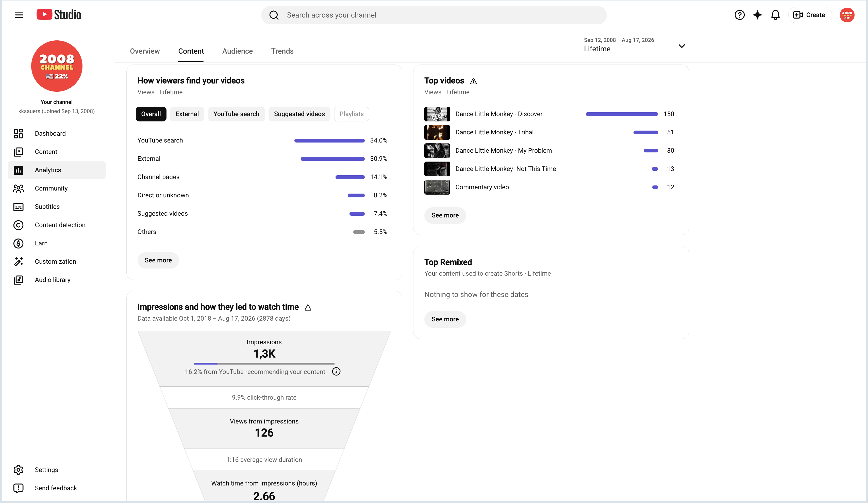Click the Views from impressions 126 value
This screenshot has height=503, width=868.
[264, 433]
